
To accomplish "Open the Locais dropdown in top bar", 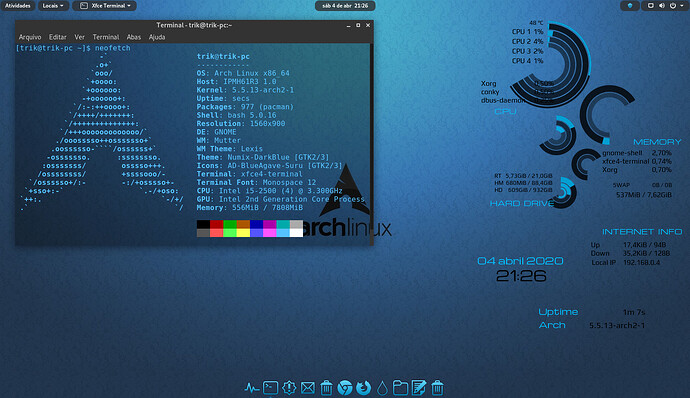I will pos(53,6).
